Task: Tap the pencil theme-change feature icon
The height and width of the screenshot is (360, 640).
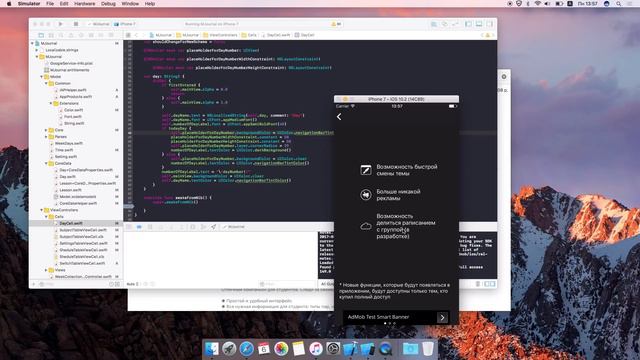Action: click(366, 170)
